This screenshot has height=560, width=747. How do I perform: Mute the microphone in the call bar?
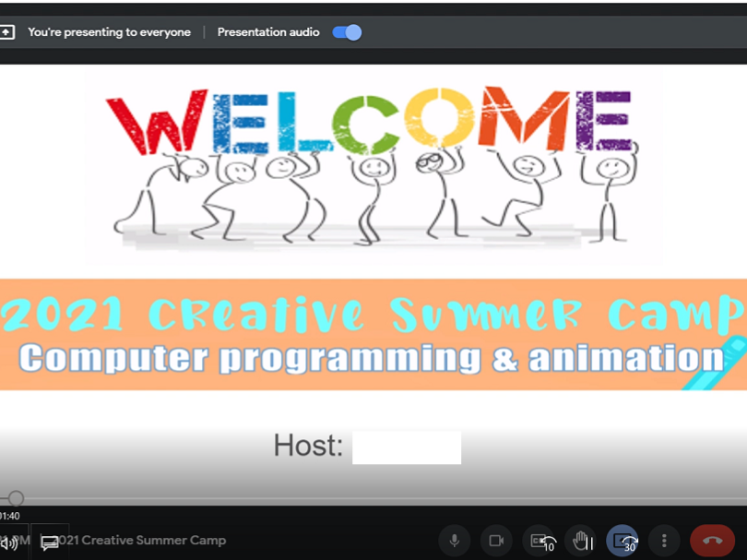coord(454,541)
